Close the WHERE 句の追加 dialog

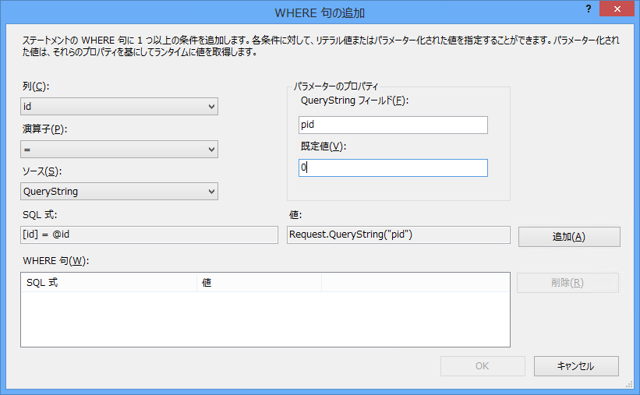point(617,9)
